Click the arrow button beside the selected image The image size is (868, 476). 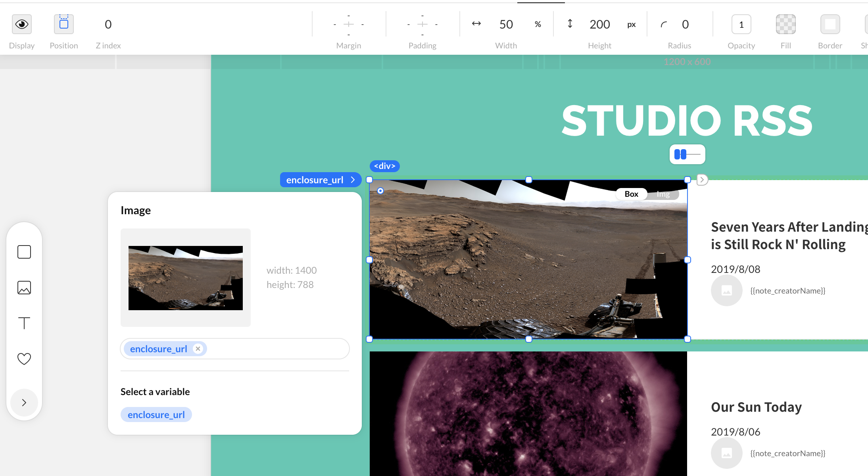[702, 180]
